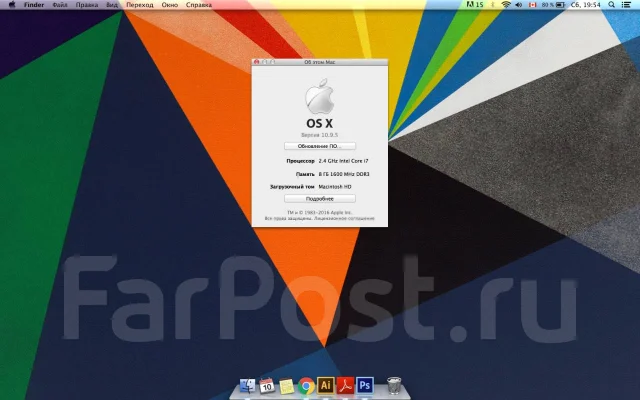
Task: Open the Лицензионное соглашение link
Action: tap(346, 218)
